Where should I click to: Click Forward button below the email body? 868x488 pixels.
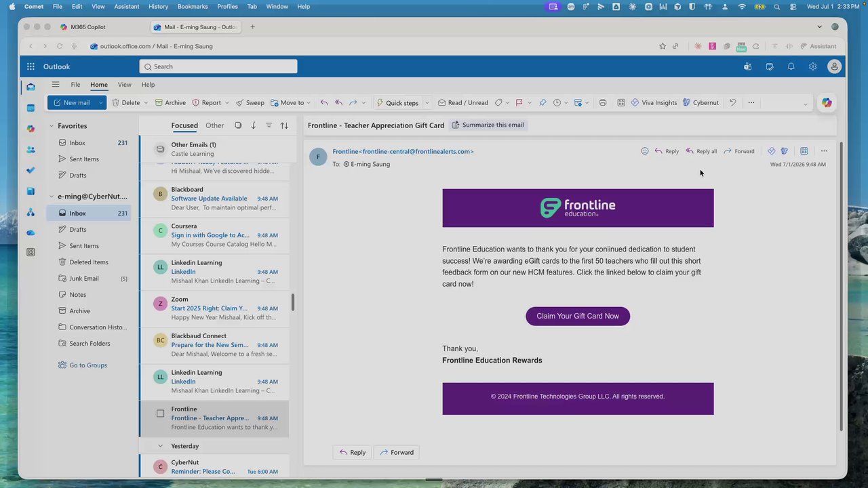397,452
